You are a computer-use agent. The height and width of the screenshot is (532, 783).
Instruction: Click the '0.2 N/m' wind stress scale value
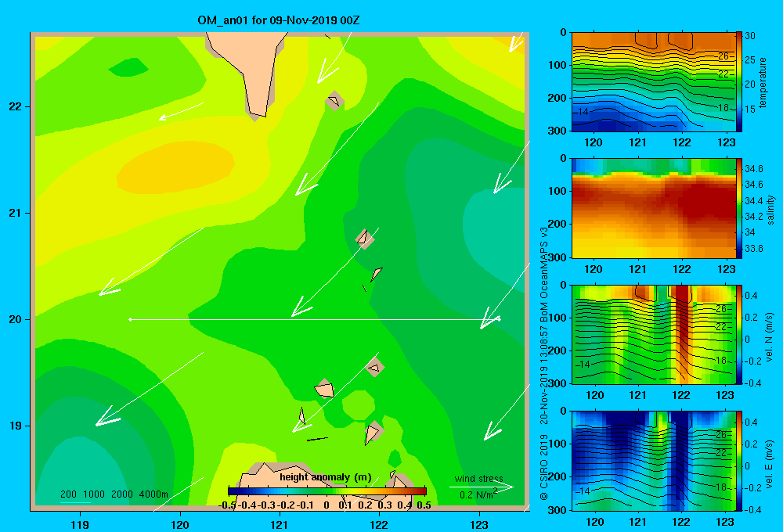point(476,494)
